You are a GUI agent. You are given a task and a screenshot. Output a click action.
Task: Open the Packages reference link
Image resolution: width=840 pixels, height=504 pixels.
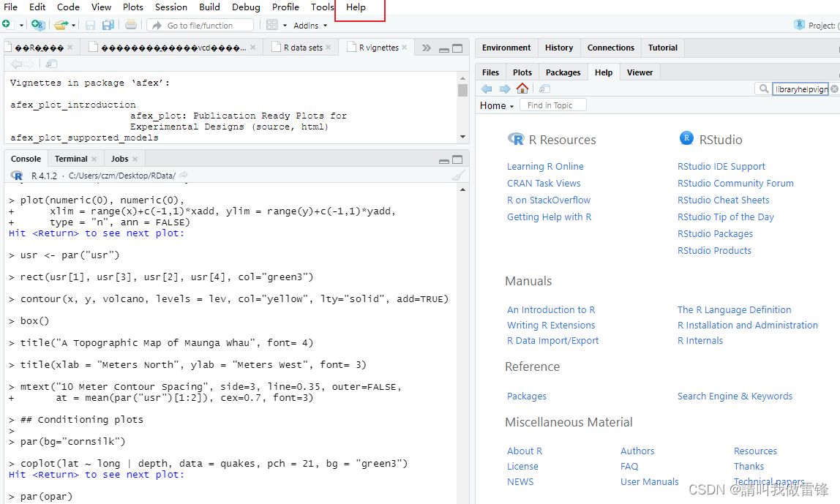click(x=527, y=396)
